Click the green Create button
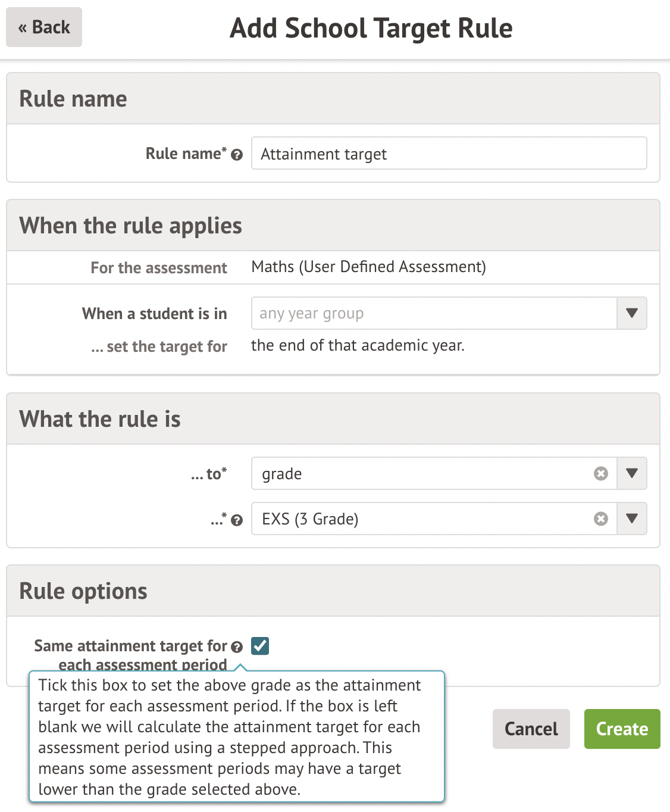 [x=622, y=729]
